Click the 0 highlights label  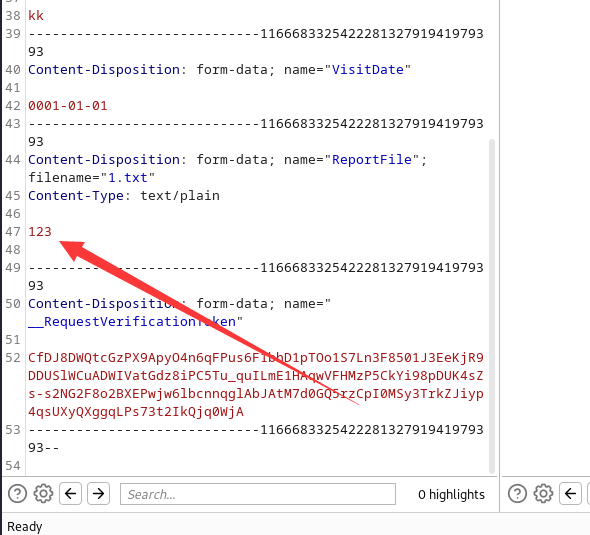click(x=451, y=494)
